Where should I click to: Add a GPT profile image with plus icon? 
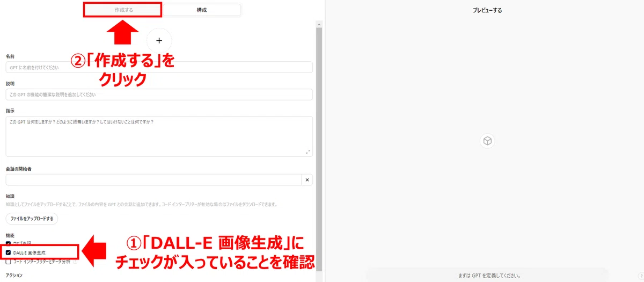pyautogui.click(x=159, y=40)
